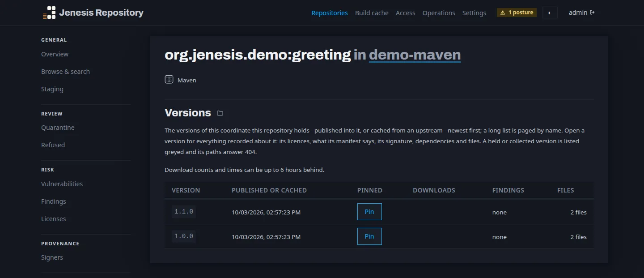Open Vulnerabilities in the sidebar
644x278 pixels.
pos(62,184)
